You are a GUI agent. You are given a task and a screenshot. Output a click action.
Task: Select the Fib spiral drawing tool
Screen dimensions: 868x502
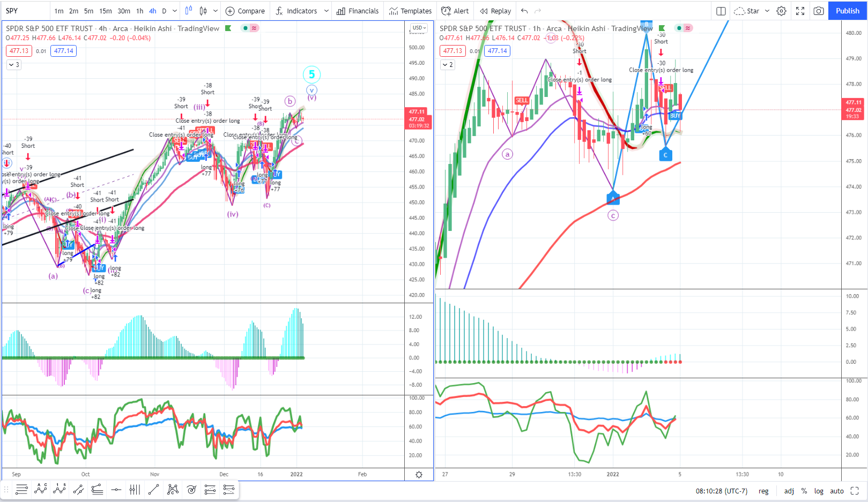[191, 489]
